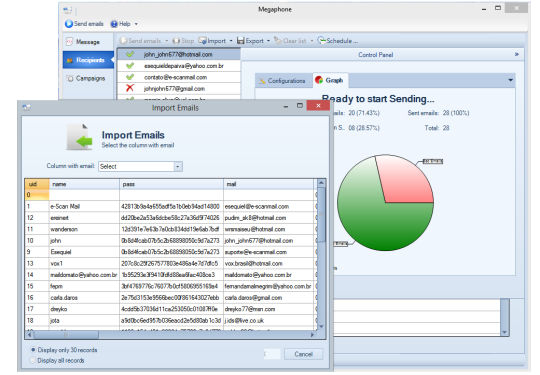Click green check icon beside contato@e-scanmail.com

(x=130, y=77)
